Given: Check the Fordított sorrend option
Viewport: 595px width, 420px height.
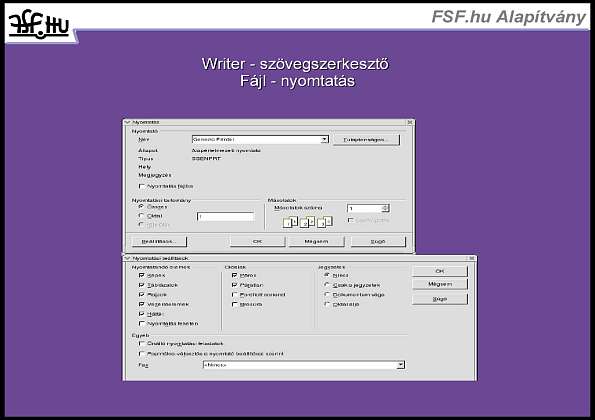Looking at the screenshot, I should pos(235,294).
